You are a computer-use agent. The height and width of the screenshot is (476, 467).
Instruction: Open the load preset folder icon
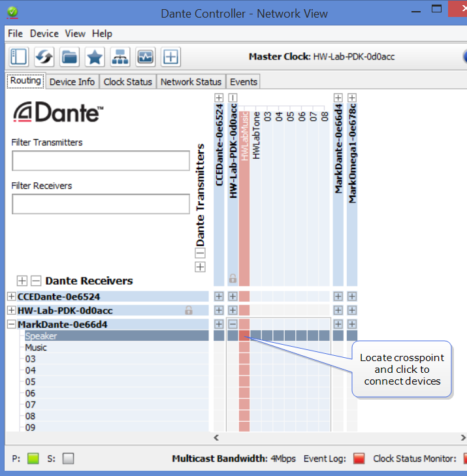[69, 57]
